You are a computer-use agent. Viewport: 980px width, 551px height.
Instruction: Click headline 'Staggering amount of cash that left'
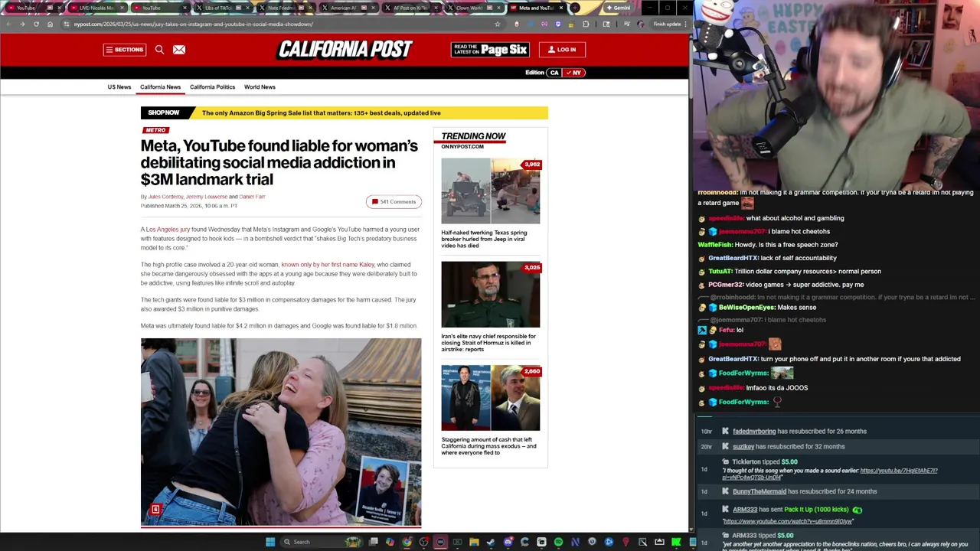click(488, 446)
